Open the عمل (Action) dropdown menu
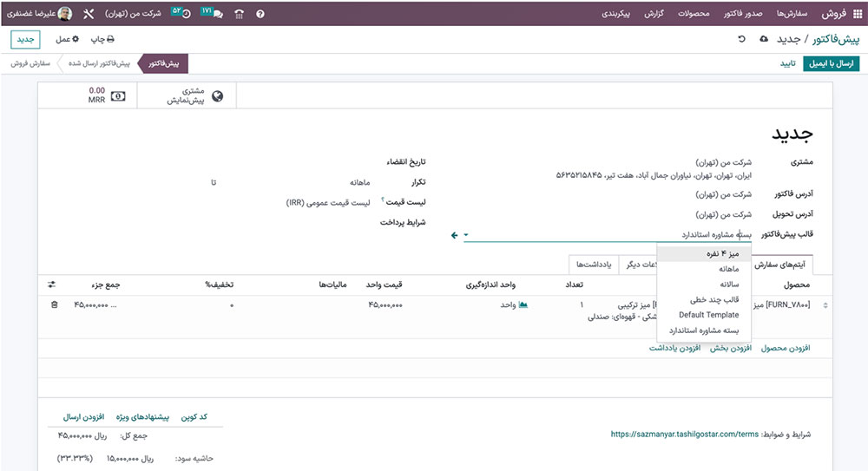This screenshot has height=471, width=868. click(68, 39)
